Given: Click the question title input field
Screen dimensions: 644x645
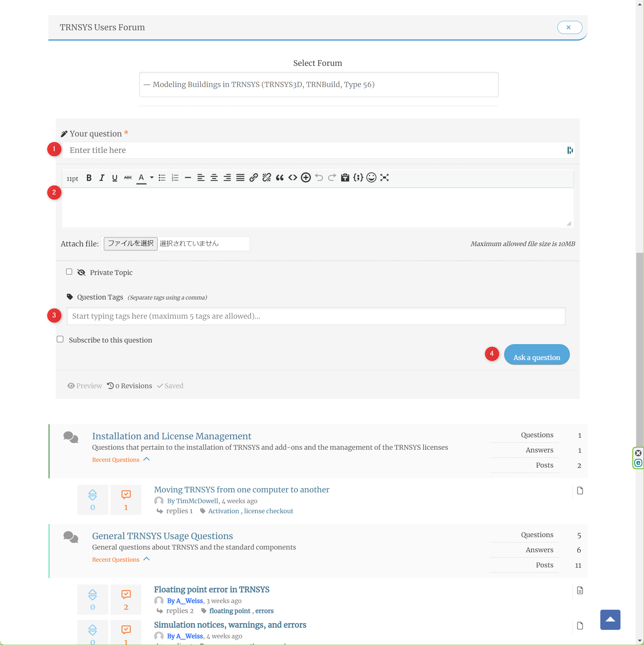Looking at the screenshot, I should click(318, 150).
